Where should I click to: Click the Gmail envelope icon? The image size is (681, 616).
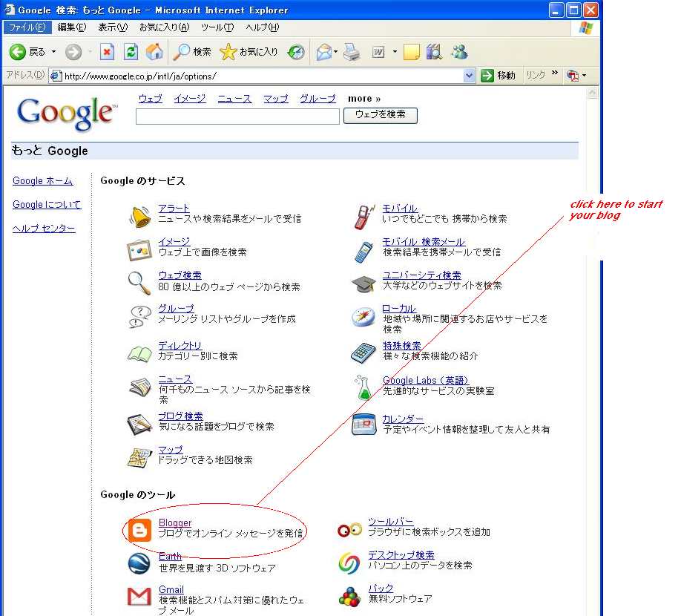[x=139, y=597]
